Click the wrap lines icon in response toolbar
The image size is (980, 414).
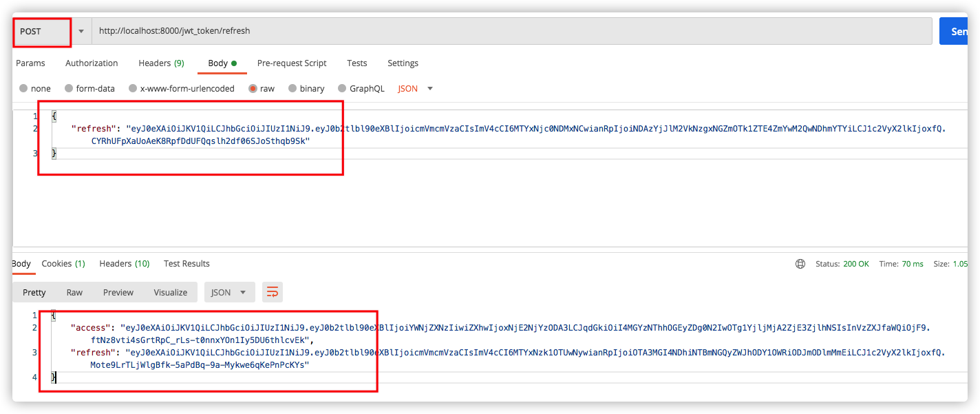(273, 292)
